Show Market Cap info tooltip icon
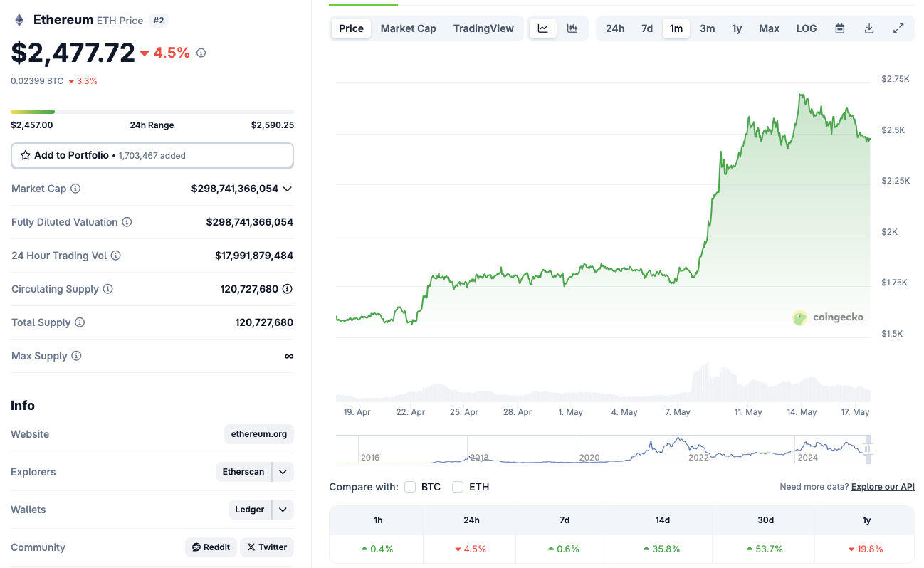The width and height of the screenshot is (924, 568). point(75,189)
